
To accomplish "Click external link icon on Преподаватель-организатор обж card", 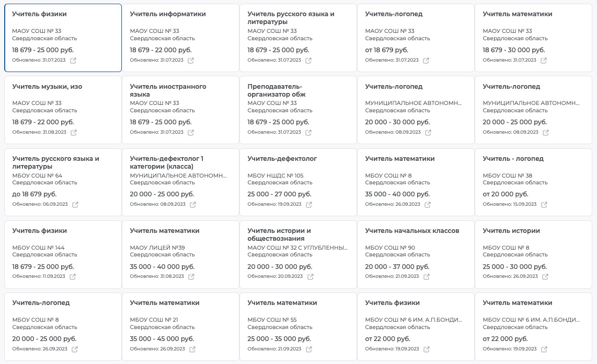I will [x=308, y=133].
